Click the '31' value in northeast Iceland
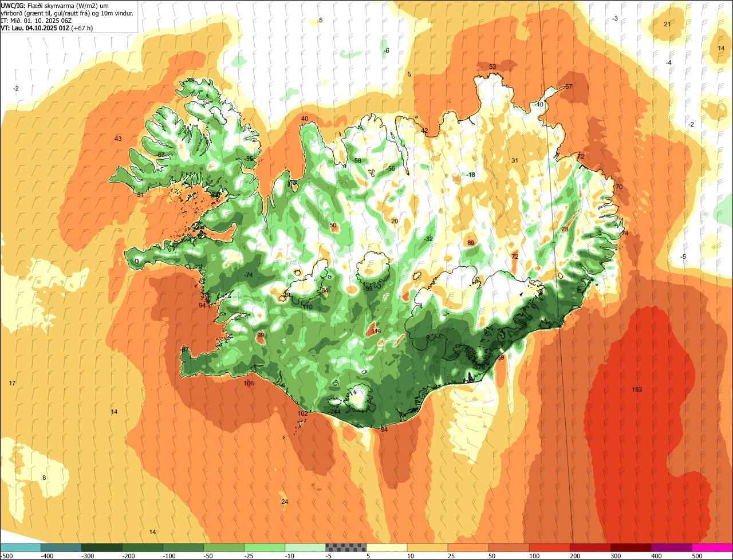This screenshot has width=733, height=560. point(515,161)
